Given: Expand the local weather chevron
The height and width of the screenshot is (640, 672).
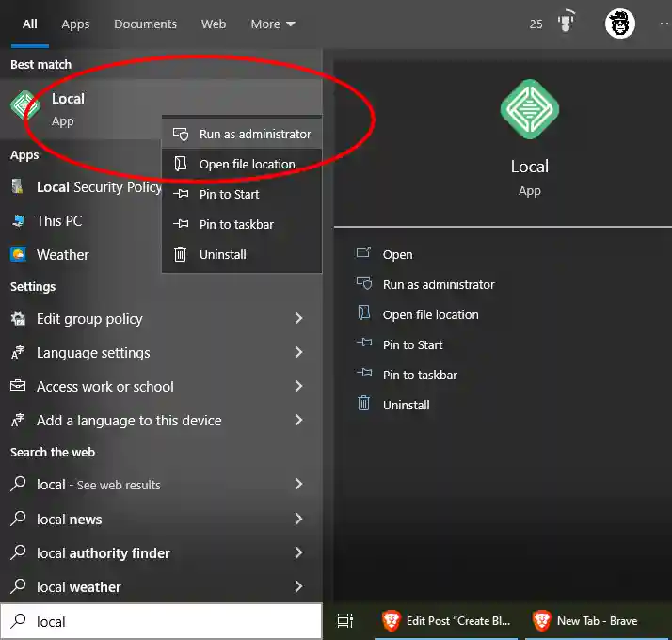Looking at the screenshot, I should [x=298, y=586].
